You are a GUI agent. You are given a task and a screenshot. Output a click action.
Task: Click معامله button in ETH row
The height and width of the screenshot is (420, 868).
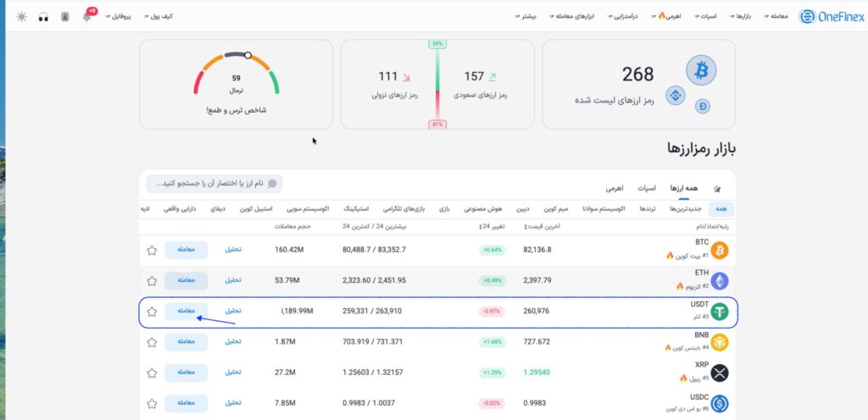click(186, 281)
